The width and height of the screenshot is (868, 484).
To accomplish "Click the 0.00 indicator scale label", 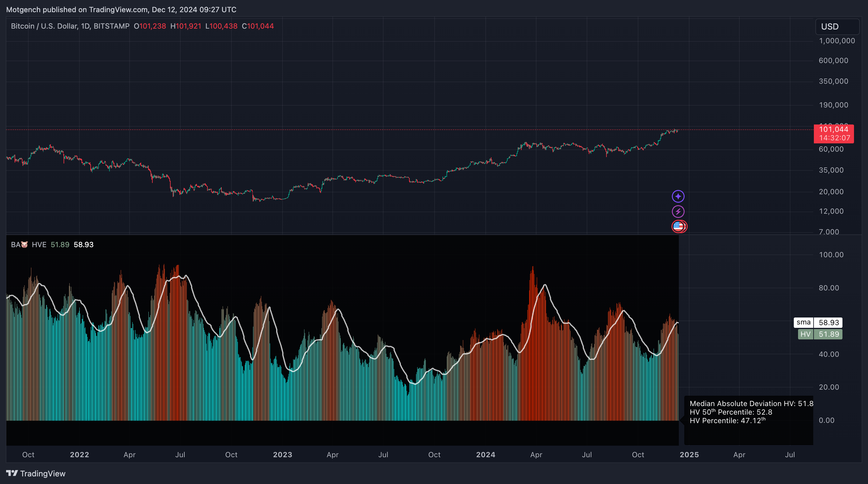I will 827,420.
